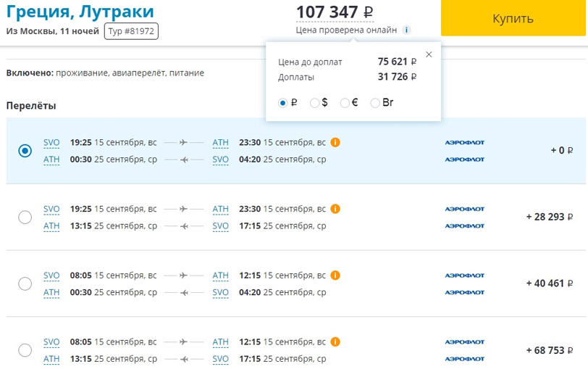
Task: Click orange info icon in third flight option
Action: click(335, 276)
